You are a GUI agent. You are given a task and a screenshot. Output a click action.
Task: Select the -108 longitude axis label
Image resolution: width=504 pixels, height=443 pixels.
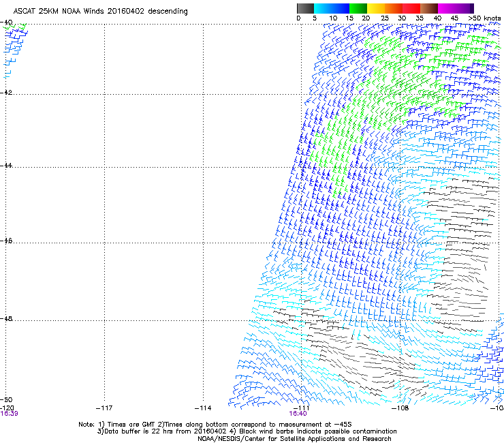[x=400, y=408]
